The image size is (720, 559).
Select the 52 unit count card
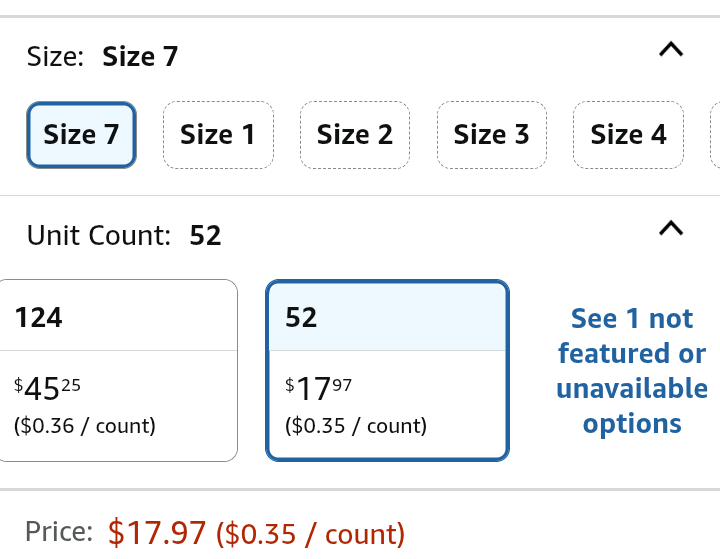(x=387, y=370)
